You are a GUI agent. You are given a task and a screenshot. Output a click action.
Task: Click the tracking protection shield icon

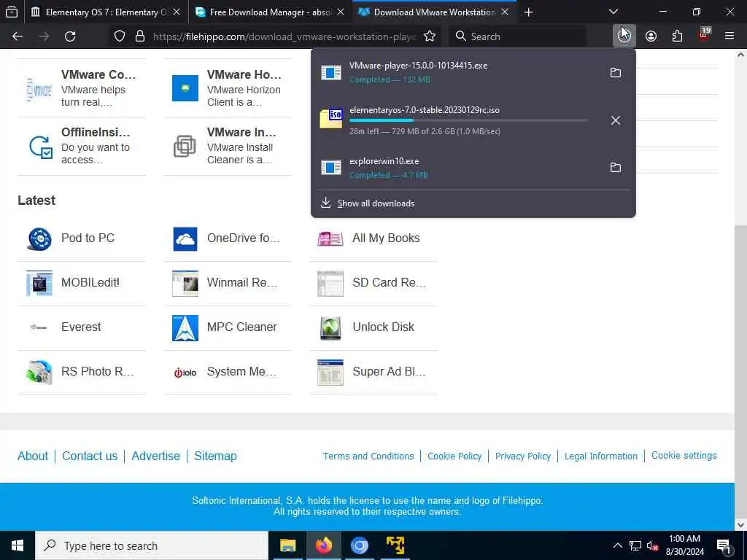point(120,36)
